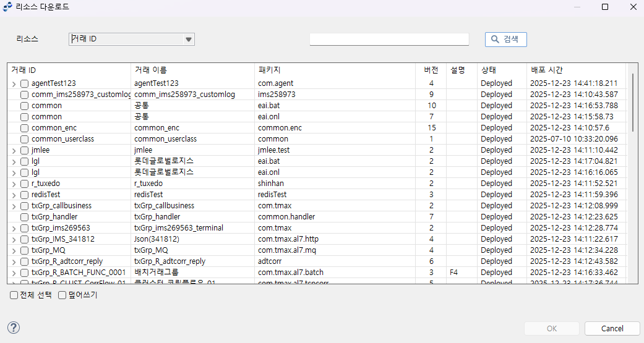Sort by the 거래 이름 column header
Viewport: 644px width, 343px height.
click(x=192, y=70)
